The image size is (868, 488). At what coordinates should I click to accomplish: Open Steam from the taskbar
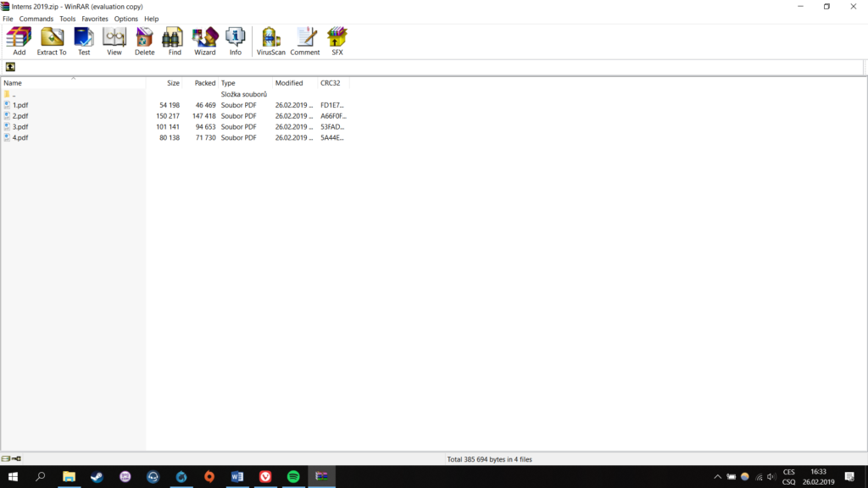tap(97, 476)
